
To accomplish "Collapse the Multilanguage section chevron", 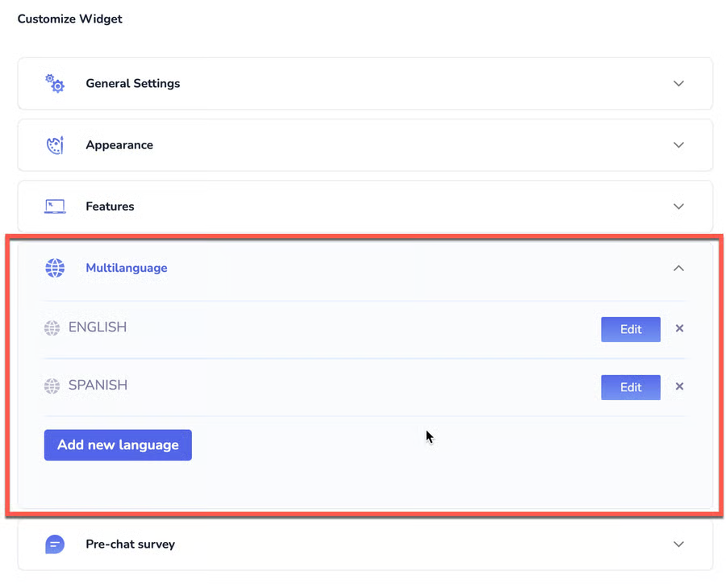I will 678,268.
